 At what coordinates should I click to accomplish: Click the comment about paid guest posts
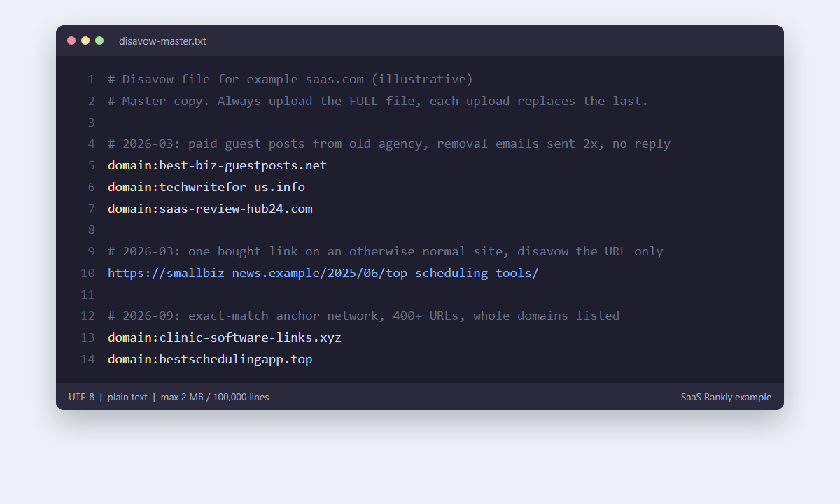pyautogui.click(x=389, y=143)
